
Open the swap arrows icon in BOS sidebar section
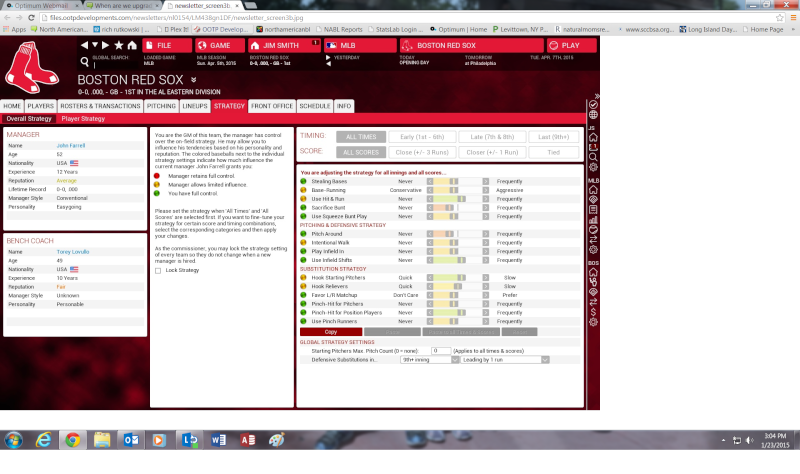[593, 302]
